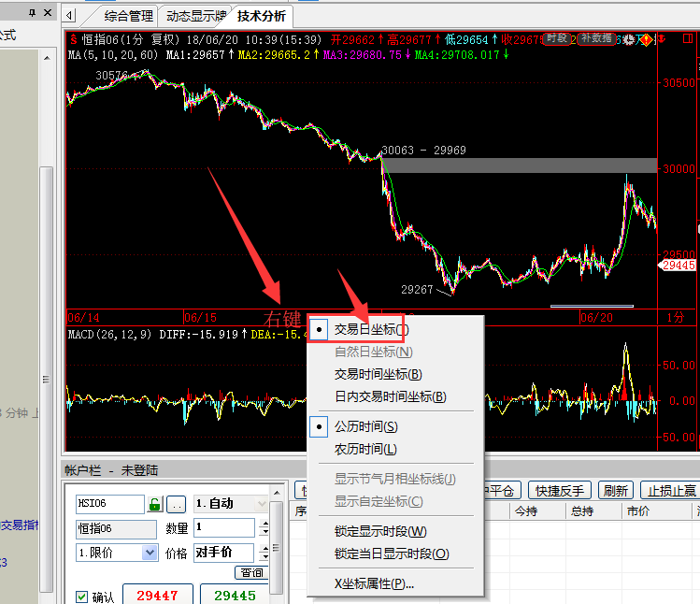Click the 交易指标 link in sidebar
The width and height of the screenshot is (700, 604).
20,525
